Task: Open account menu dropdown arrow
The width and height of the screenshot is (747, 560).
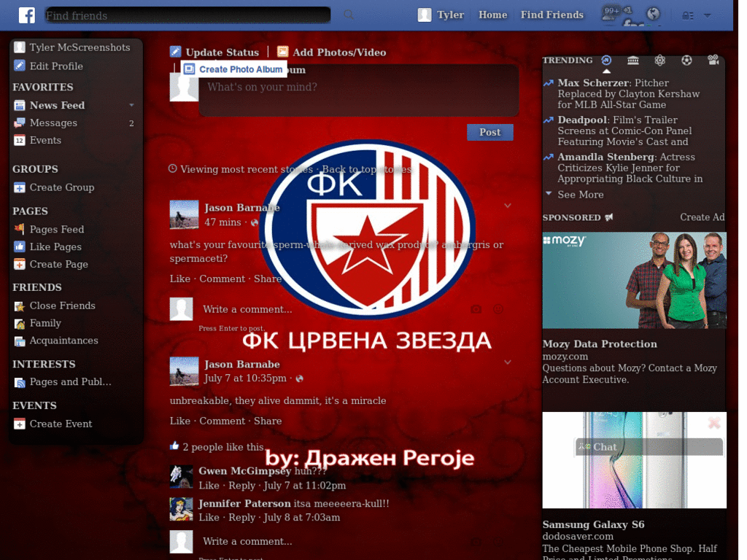Action: pos(708,16)
